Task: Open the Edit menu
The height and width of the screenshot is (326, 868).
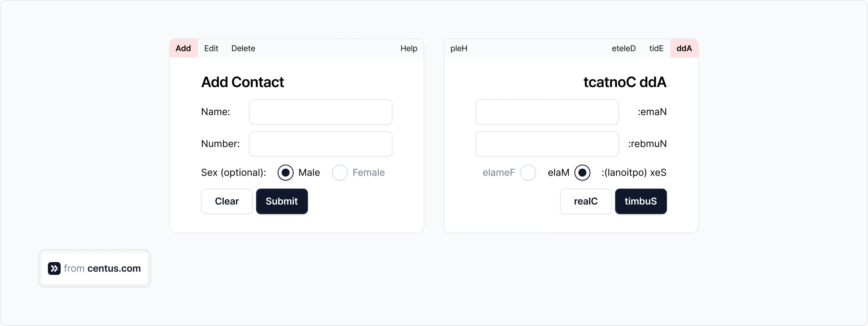Action: click(x=211, y=48)
